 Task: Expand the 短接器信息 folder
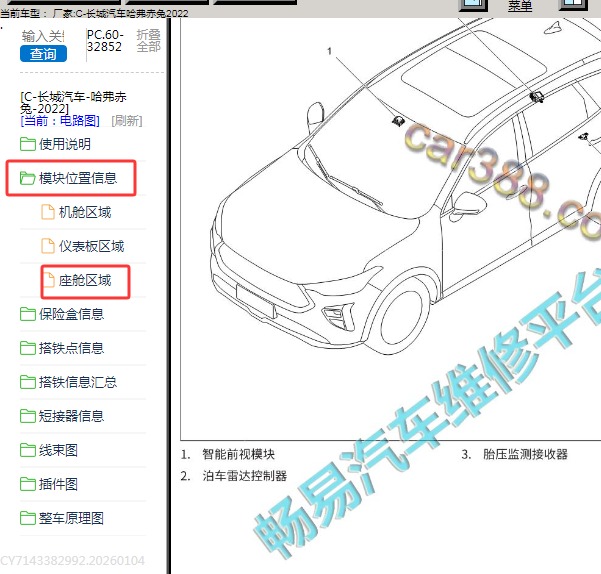coord(71,416)
